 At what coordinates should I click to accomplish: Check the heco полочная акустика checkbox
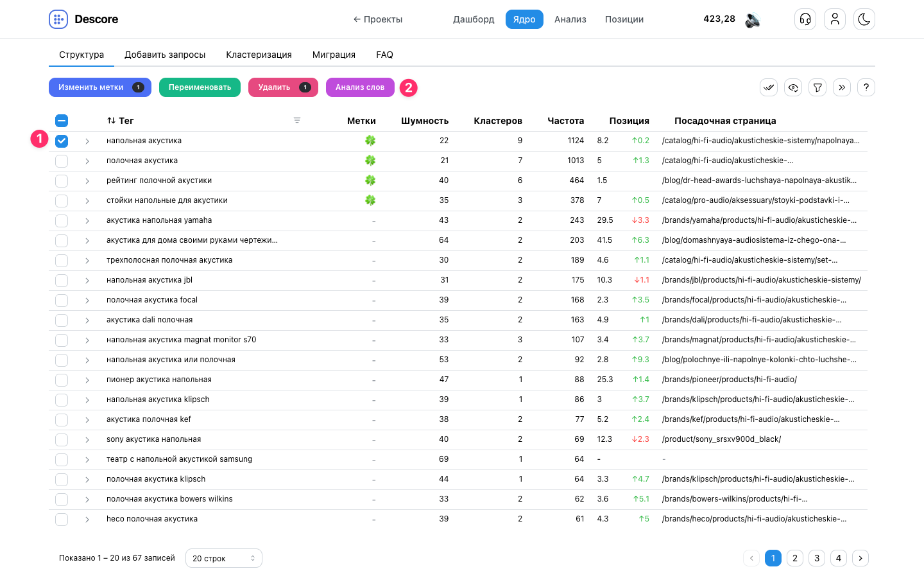coord(62,519)
